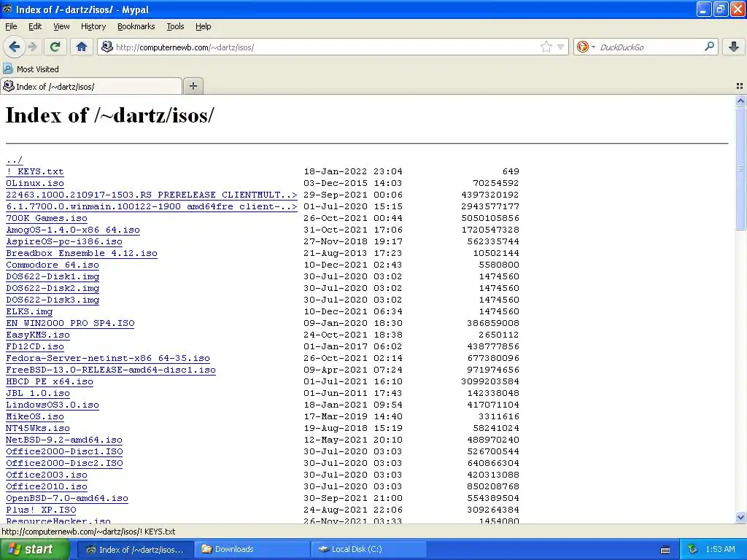Download NT45Wks.iso
Screen dimensions: 747x560
[x=38, y=428]
